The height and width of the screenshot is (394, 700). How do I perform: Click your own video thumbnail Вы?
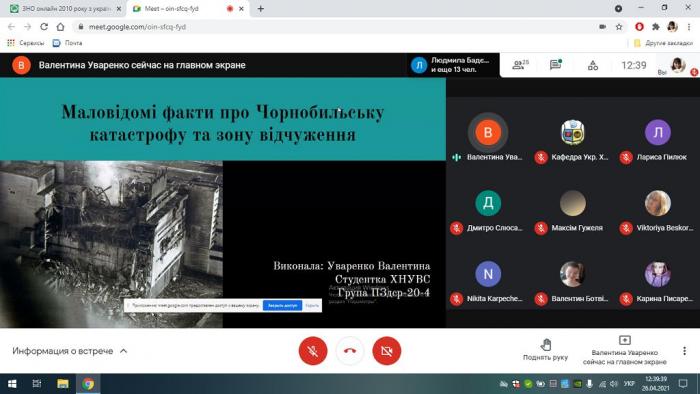[678, 66]
